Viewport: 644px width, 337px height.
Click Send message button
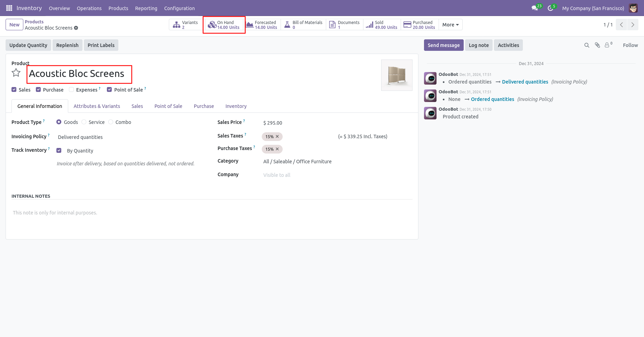[x=443, y=45]
